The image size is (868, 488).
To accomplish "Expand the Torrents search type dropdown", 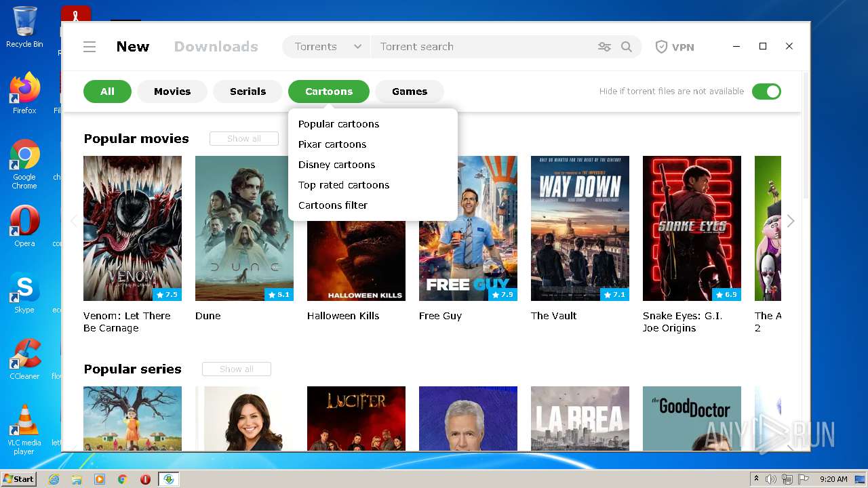I will tap(327, 47).
